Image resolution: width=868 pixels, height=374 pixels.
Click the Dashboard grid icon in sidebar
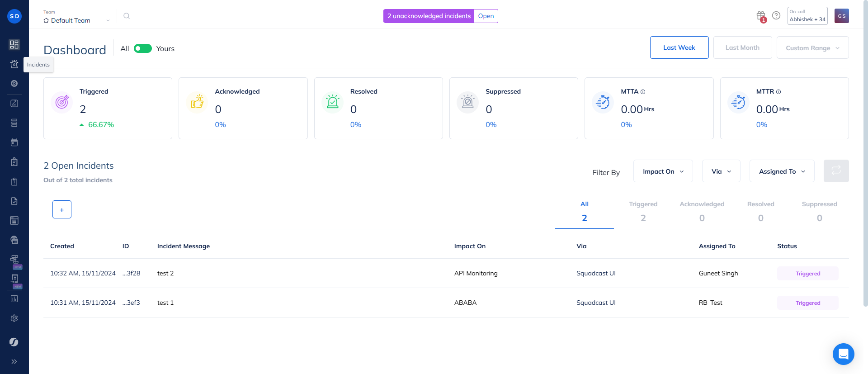pos(14,44)
